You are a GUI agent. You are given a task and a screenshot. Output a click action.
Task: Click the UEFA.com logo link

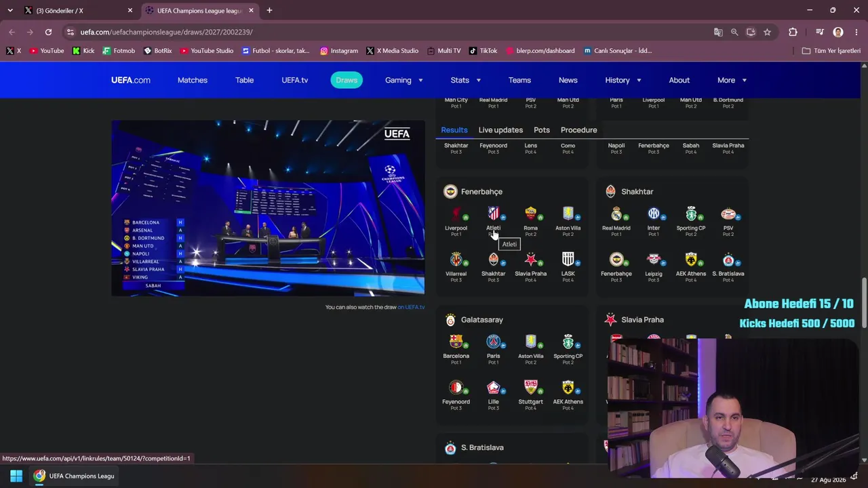coord(131,80)
